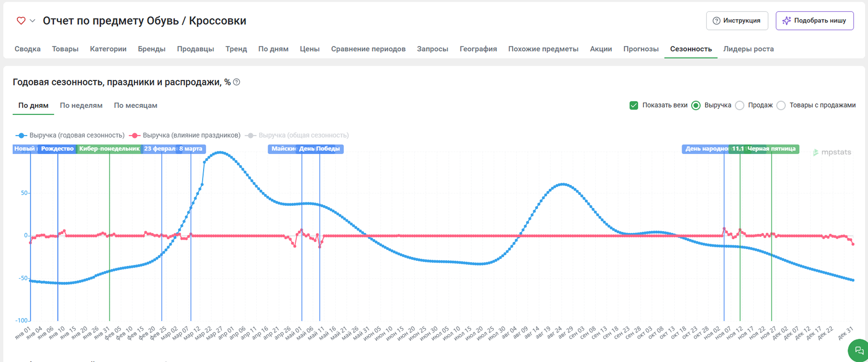Image resolution: width=868 pixels, height=362 pixels.
Task: Click the Инструкция button
Action: pyautogui.click(x=737, y=20)
